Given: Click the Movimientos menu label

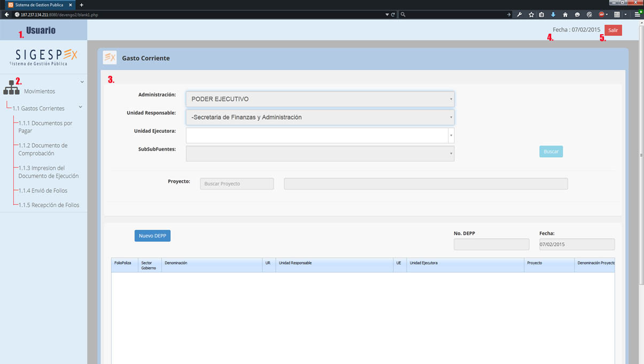Looking at the screenshot, I should point(40,91).
